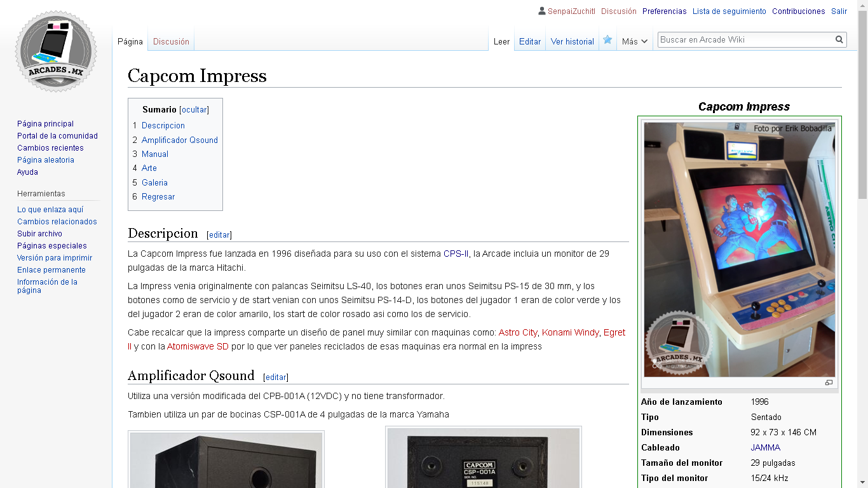Hide the Sumario table of contents
Viewport: 868px width, 488px height.
pos(194,109)
